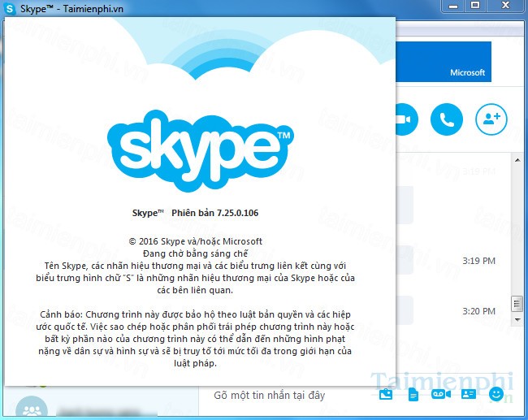Click the group avatar in the contact list
This screenshot has height=420, width=528.
click(x=32, y=408)
